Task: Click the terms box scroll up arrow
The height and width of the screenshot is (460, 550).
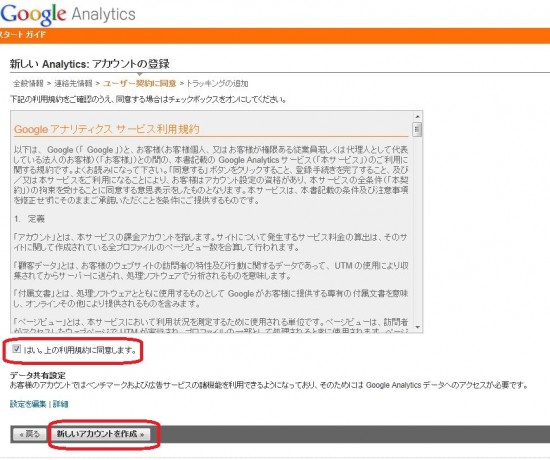Action: 417,116
